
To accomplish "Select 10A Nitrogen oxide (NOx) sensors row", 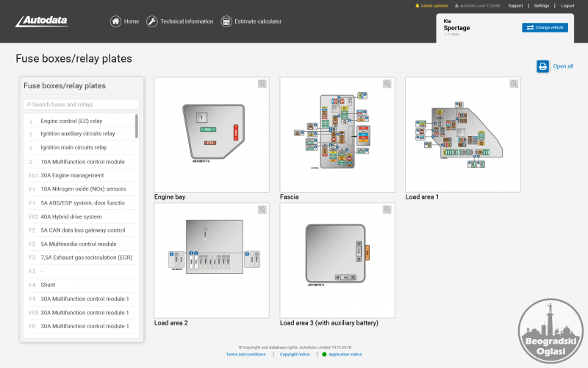I will (82, 189).
